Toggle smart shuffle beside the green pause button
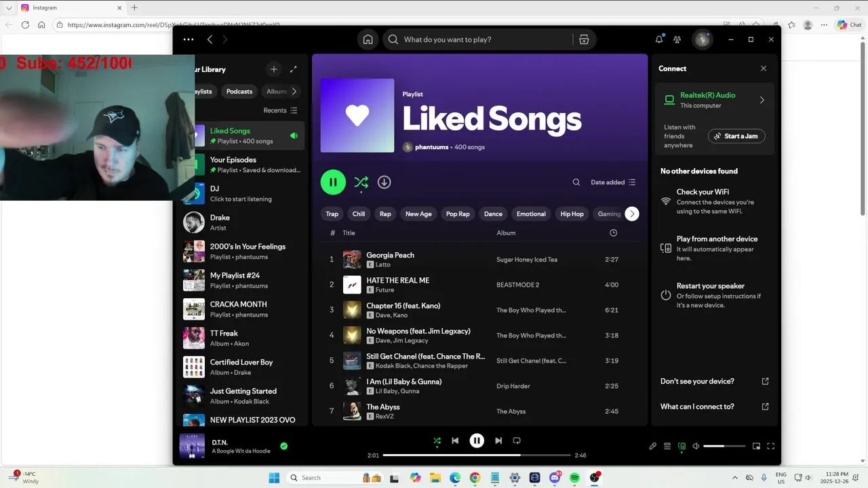 click(361, 182)
